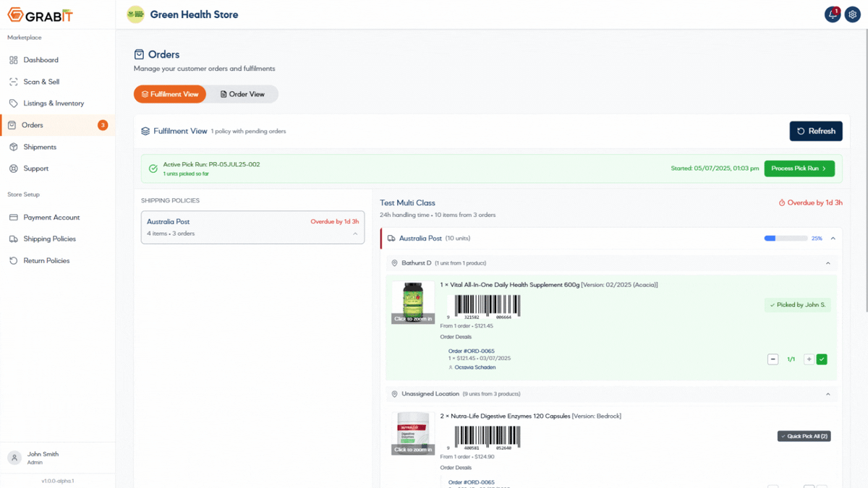Open the Scan & Sell page
This screenshot has width=868, height=488.
(43, 81)
